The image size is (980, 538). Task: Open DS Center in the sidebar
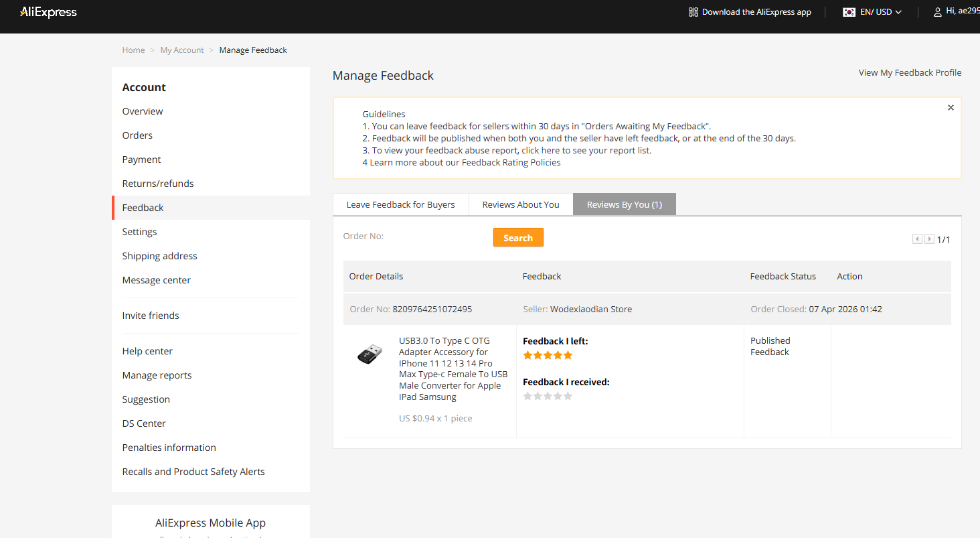pos(144,423)
